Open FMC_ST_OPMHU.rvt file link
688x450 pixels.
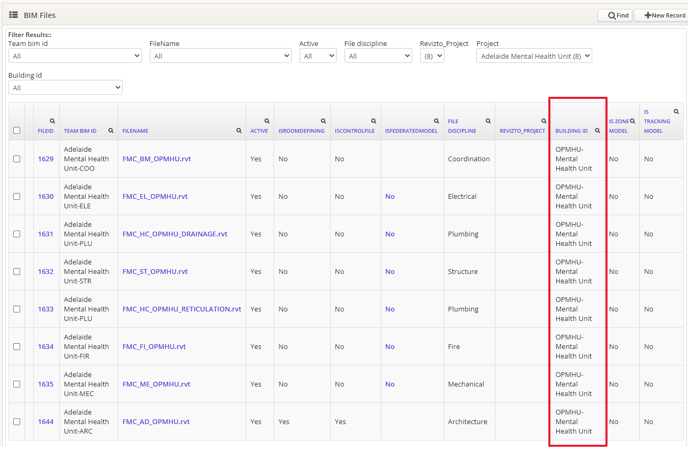point(155,271)
